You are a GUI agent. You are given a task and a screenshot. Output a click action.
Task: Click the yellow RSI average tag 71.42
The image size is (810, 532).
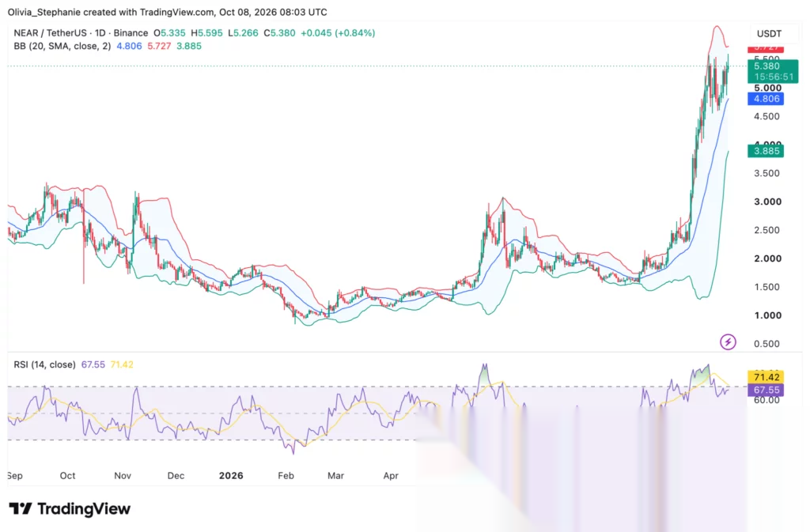pos(766,377)
